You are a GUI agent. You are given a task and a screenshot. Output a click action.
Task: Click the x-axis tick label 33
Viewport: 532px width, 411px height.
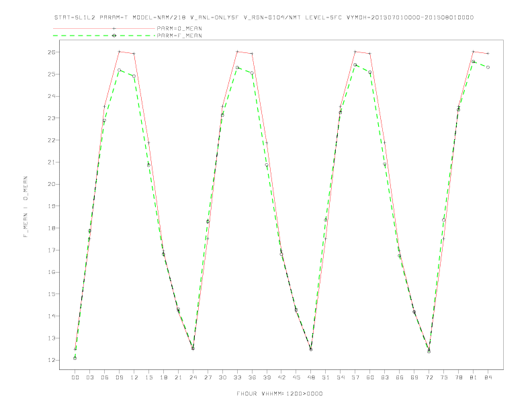237,377
